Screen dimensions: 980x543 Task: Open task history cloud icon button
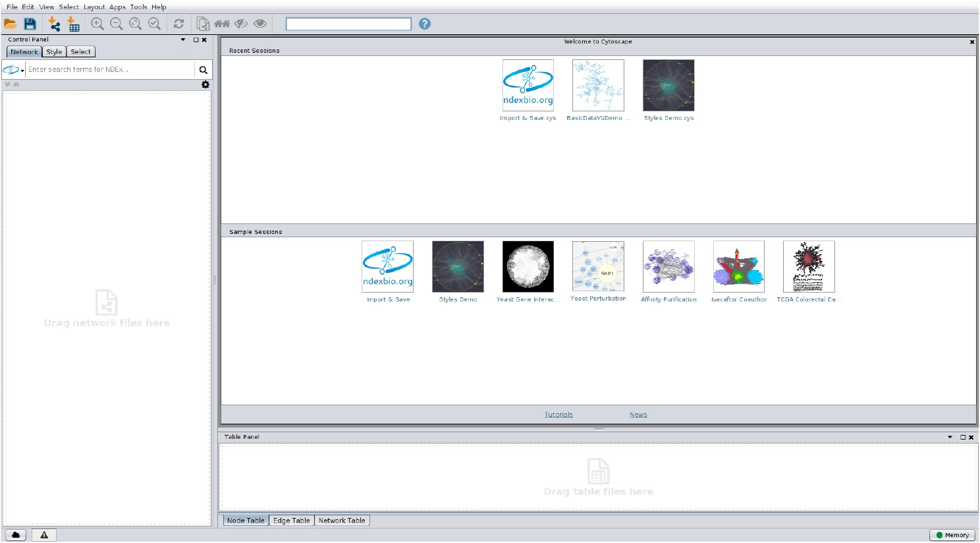coord(16,535)
